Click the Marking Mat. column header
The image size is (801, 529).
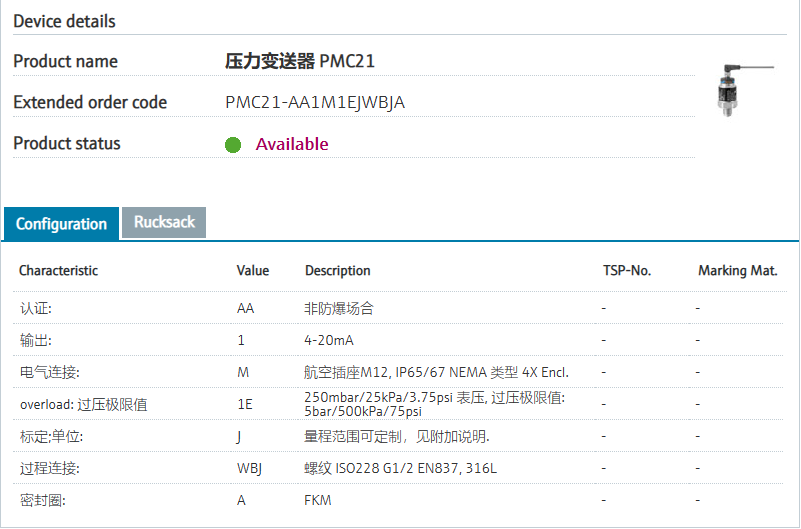[x=738, y=271]
